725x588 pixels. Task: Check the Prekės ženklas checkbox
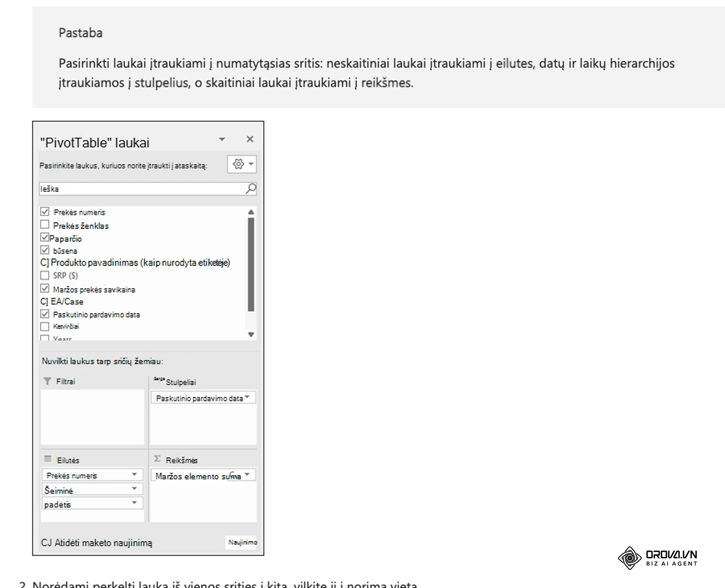tap(44, 224)
